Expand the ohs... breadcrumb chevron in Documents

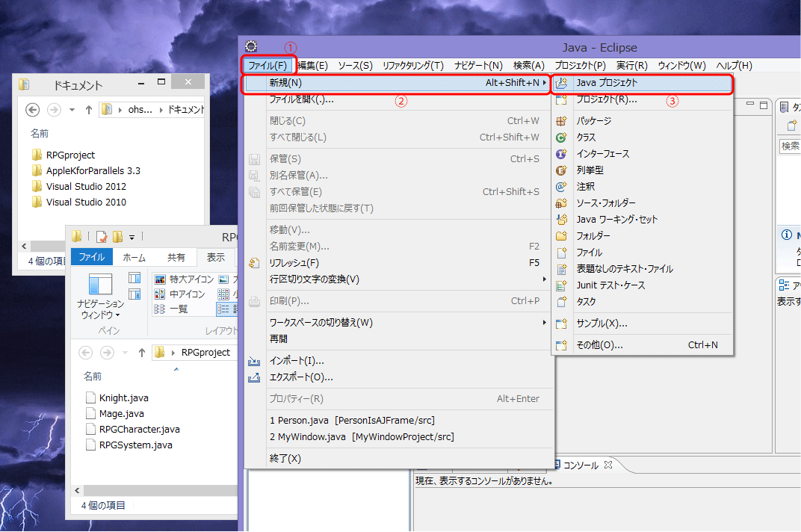161,109
